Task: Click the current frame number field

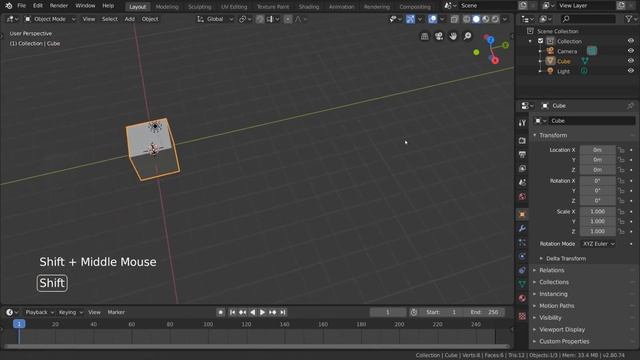Action: (x=388, y=312)
